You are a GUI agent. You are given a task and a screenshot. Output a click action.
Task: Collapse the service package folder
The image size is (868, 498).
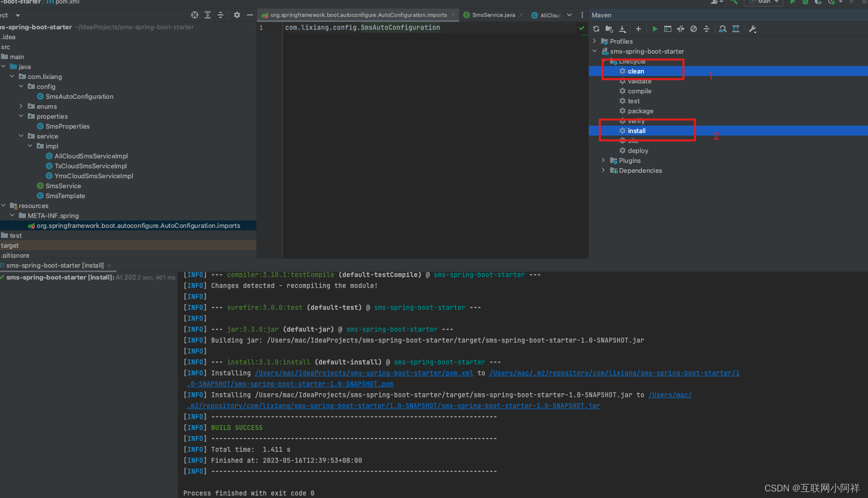coord(21,136)
